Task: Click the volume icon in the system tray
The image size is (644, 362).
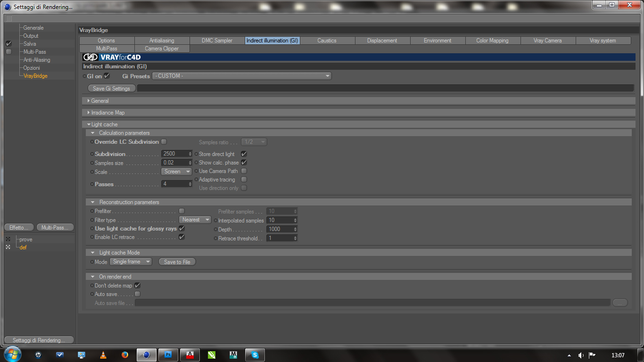Action: coord(581,355)
